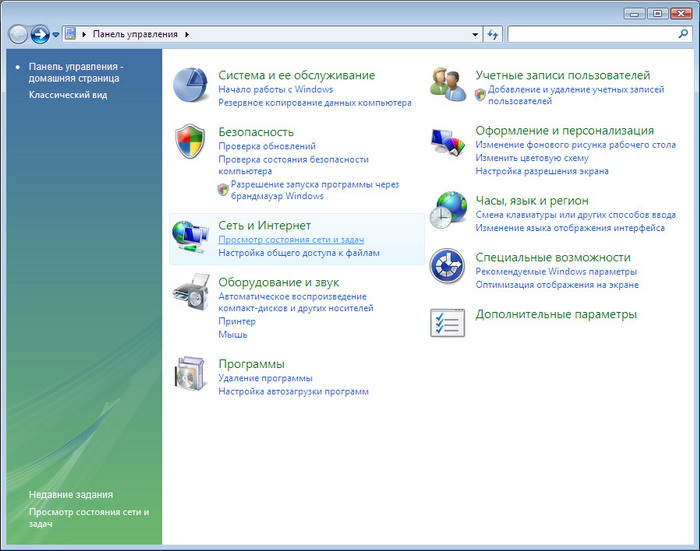This screenshot has height=551, width=700.
Task: Click Изменение фонового рисунка рабочего стола
Action: pos(575,145)
